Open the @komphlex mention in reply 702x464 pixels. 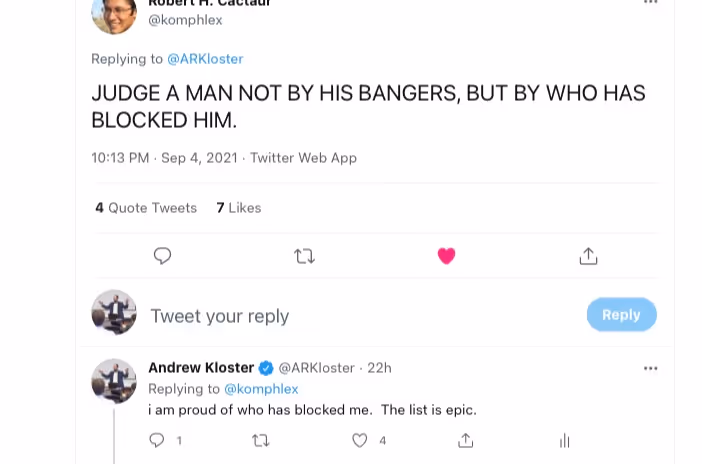tap(261, 388)
